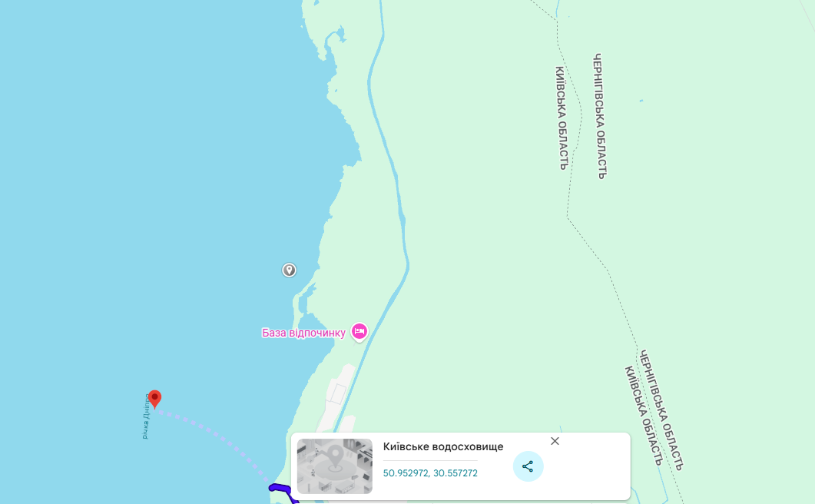This screenshot has height=504, width=815.
Task: Share the Київське водосховище location
Action: click(x=528, y=466)
